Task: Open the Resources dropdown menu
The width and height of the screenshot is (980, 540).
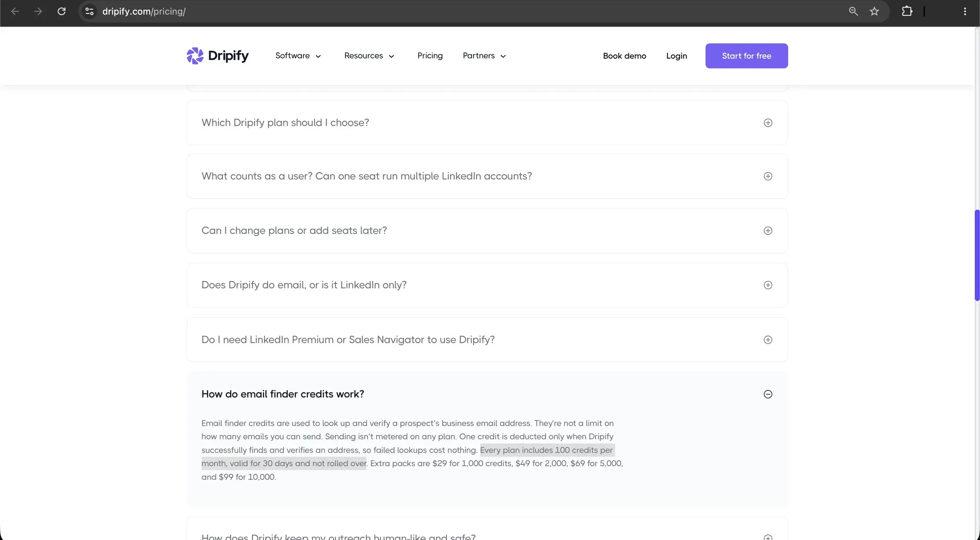Action: click(x=369, y=56)
